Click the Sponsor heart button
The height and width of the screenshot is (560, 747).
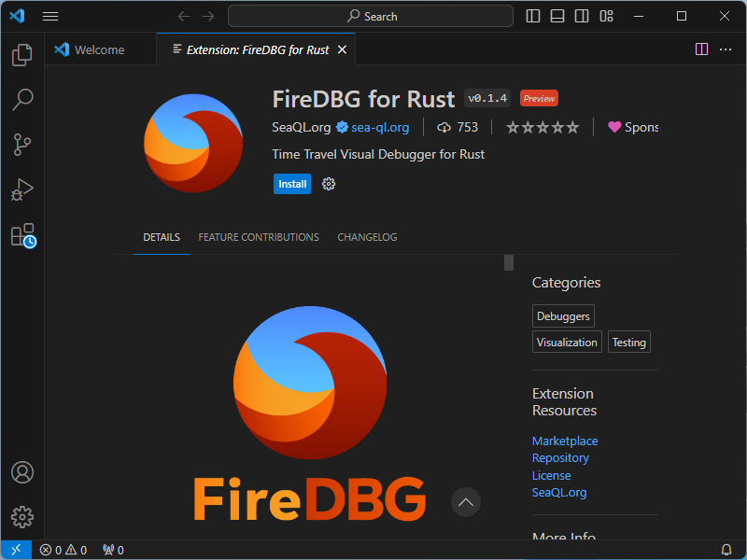(x=633, y=127)
